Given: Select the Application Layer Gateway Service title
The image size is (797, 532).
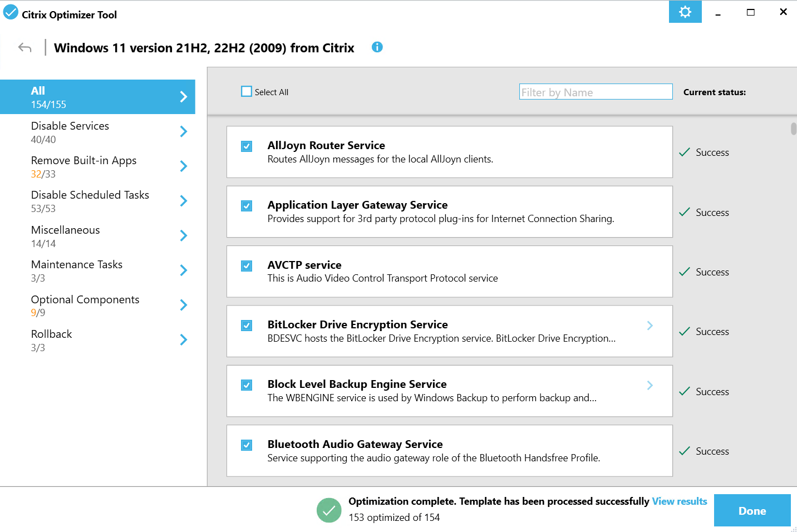Looking at the screenshot, I should pyautogui.click(x=357, y=205).
